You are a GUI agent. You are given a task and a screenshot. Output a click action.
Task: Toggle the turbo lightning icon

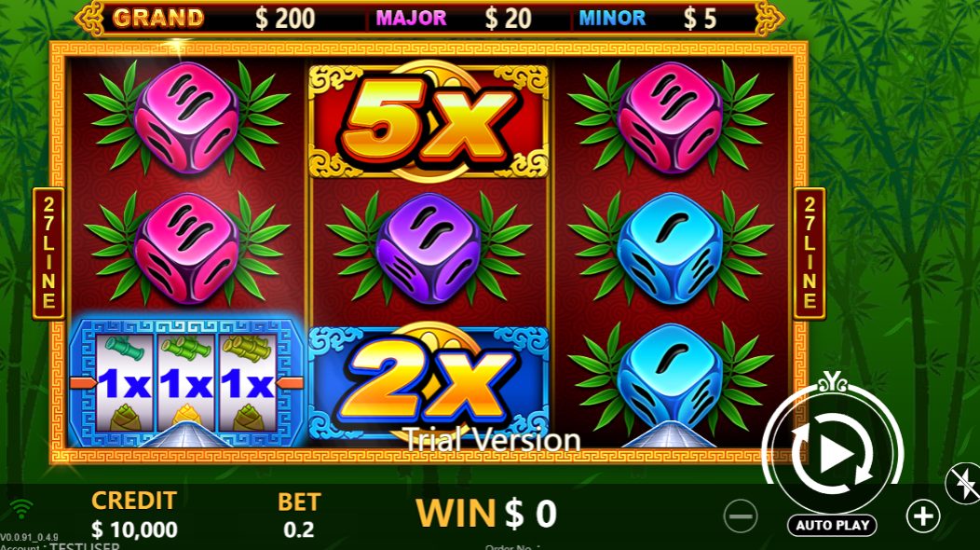pos(964,483)
